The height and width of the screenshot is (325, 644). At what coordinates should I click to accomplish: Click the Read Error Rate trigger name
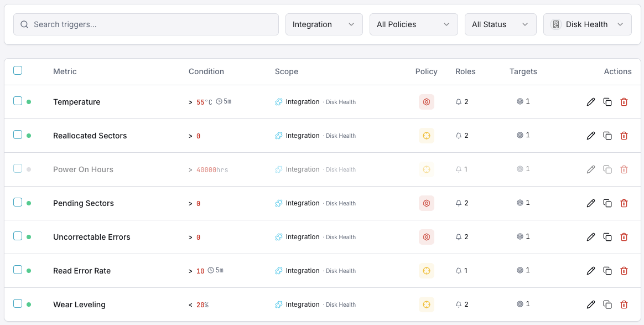click(82, 271)
